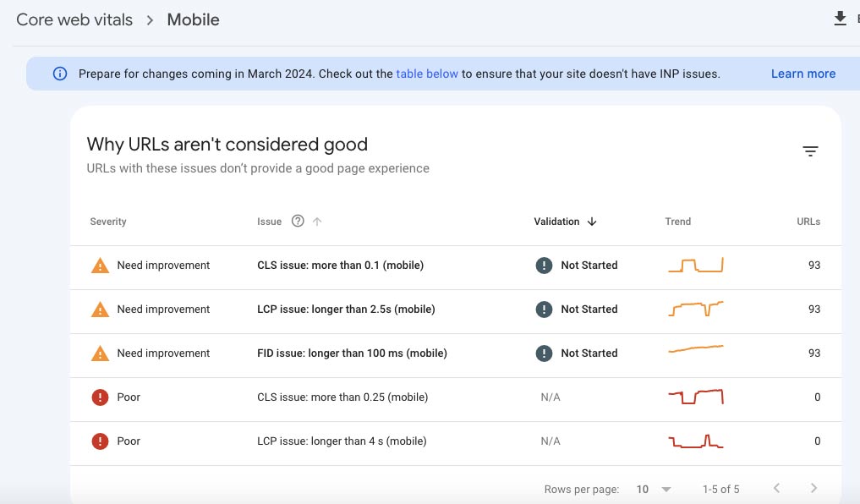The image size is (860, 504).
Task: Click red error icon in LCP 4 s row
Action: pyautogui.click(x=100, y=441)
